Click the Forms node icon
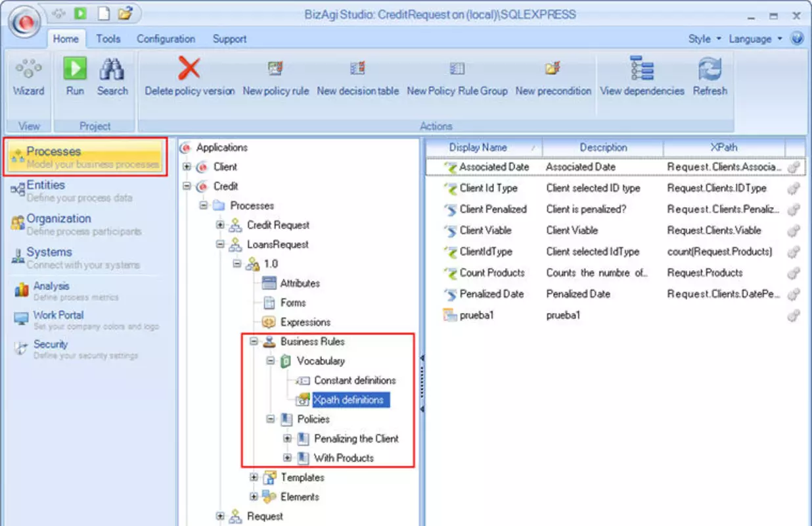The width and height of the screenshot is (812, 526). (x=269, y=302)
